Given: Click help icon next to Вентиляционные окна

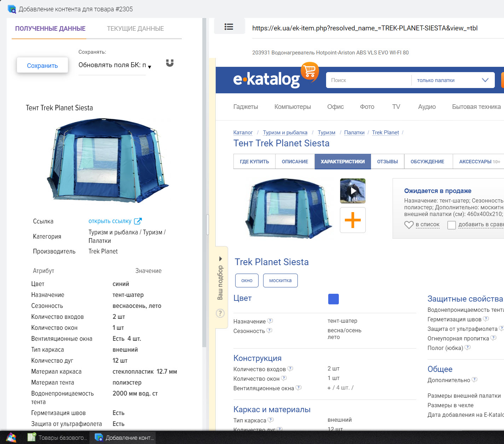Looking at the screenshot, I should click(x=299, y=388).
